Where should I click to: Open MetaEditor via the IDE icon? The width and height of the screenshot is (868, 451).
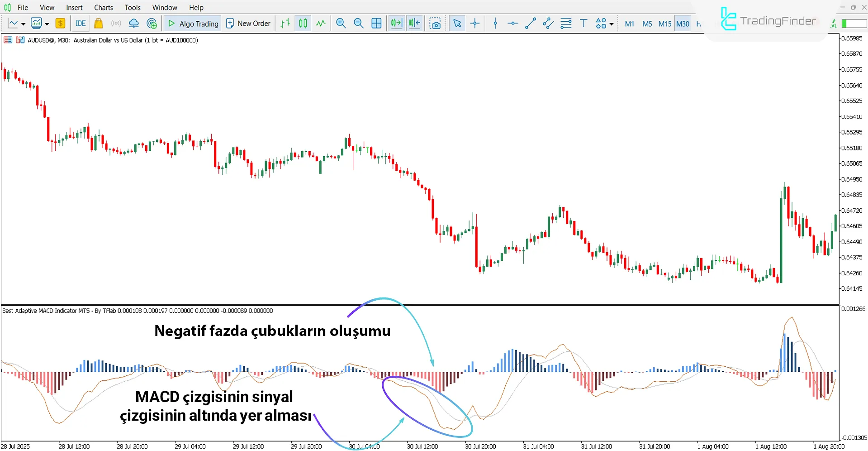point(80,23)
